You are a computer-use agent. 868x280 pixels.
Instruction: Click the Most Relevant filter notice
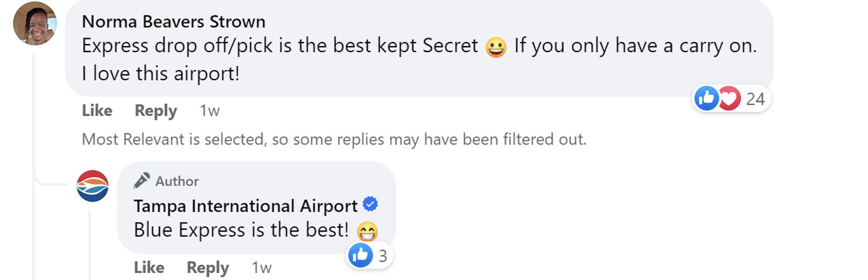[334, 139]
